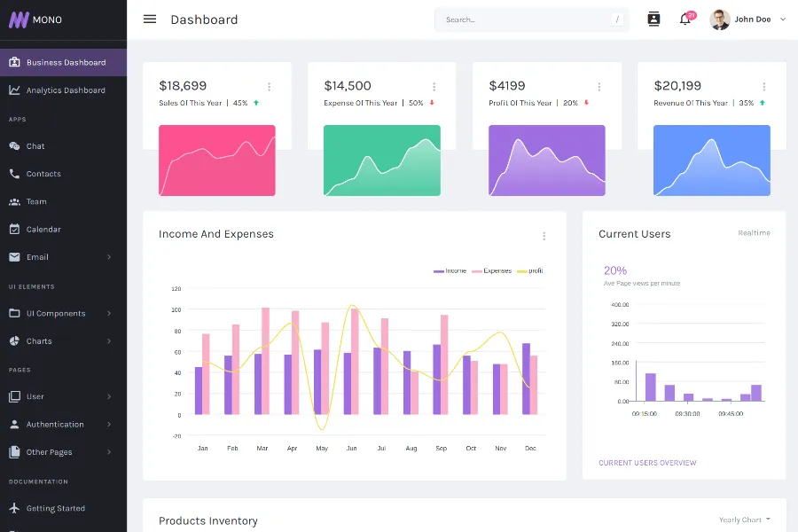Click the hamburger menu icon
The image size is (798, 532).
point(150,20)
